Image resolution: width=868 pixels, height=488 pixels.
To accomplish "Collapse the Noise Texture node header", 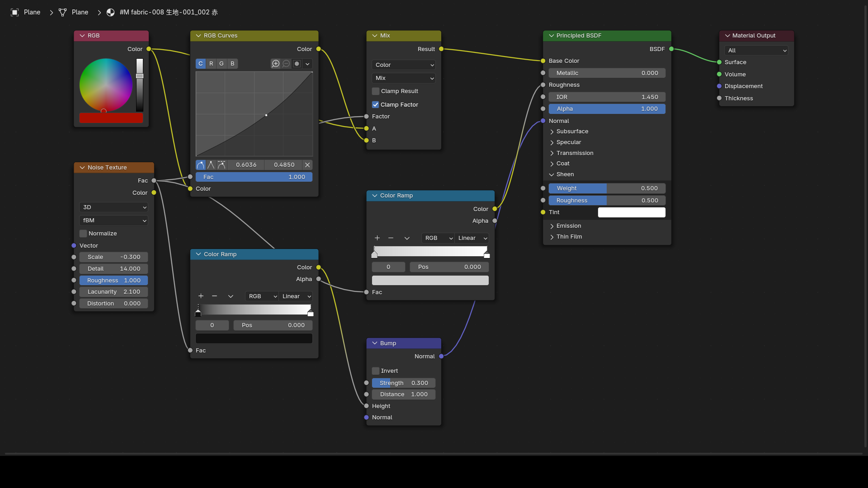I will 82,168.
